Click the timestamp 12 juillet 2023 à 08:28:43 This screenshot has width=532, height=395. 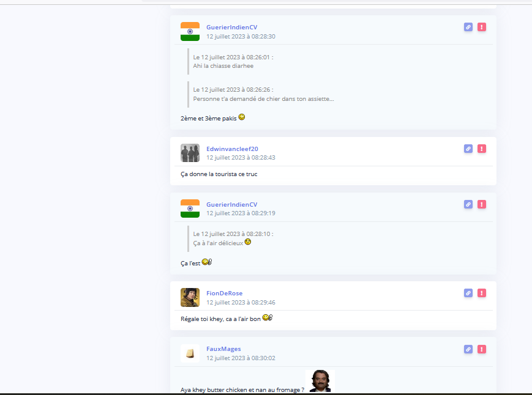click(x=241, y=158)
